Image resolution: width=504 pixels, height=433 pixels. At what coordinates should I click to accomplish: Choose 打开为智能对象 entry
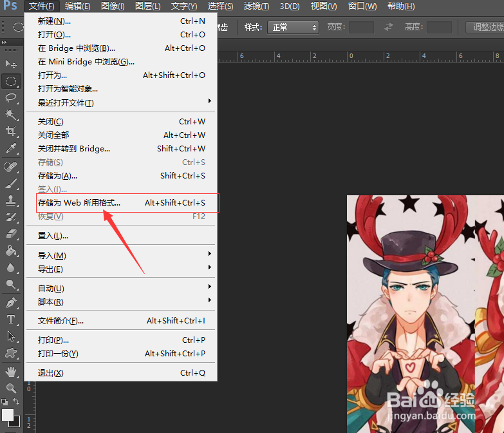pos(121,89)
